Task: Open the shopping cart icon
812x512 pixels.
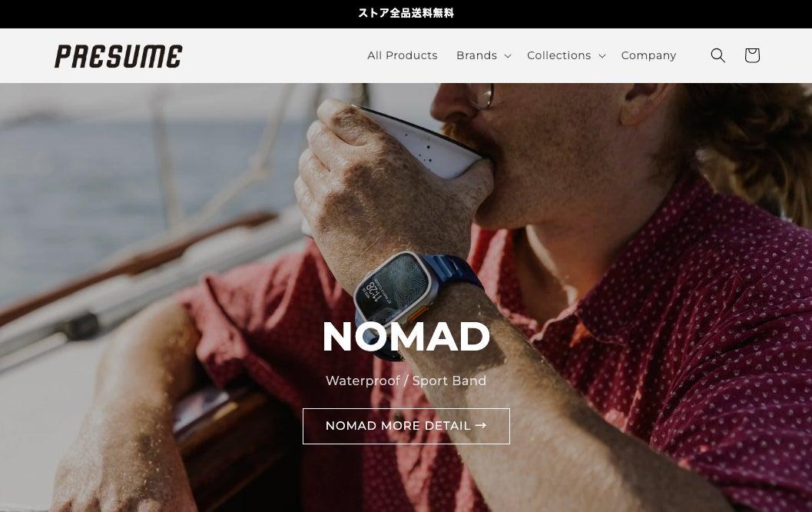Action: pyautogui.click(x=752, y=55)
